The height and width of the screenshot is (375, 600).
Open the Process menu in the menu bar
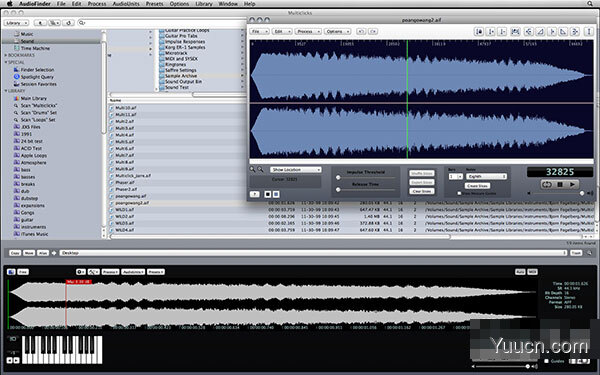pyautogui.click(x=97, y=4)
